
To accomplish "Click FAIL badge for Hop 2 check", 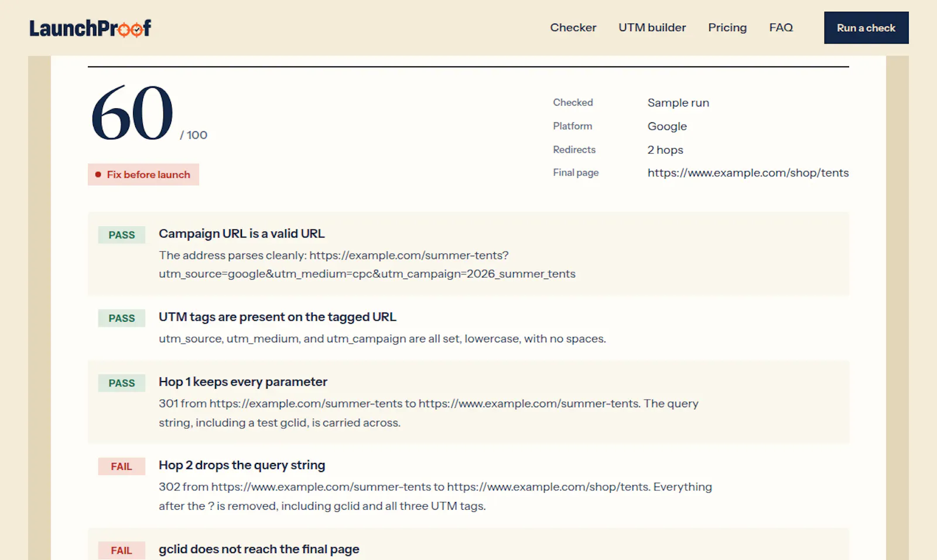I will pyautogui.click(x=121, y=466).
